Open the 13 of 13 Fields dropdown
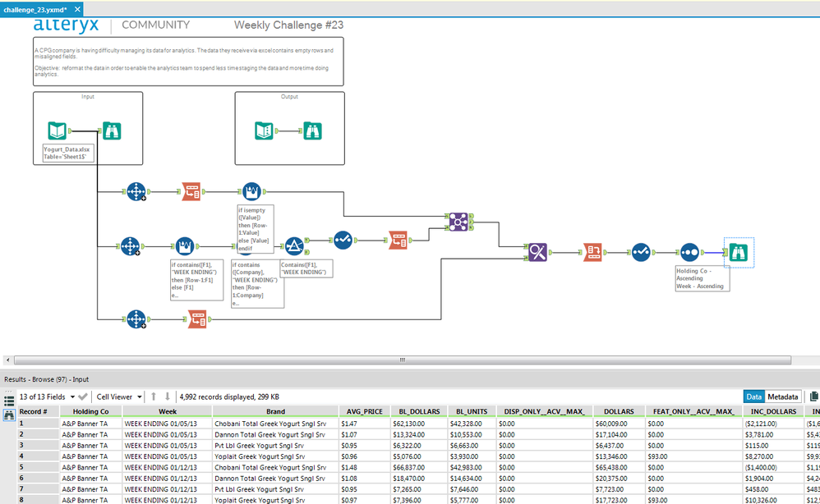820x504 pixels. [72, 396]
